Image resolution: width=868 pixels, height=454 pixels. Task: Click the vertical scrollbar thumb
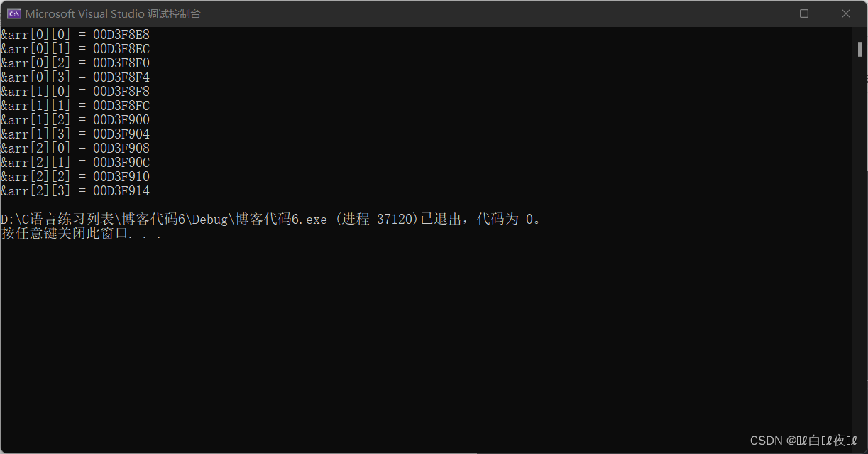[859, 49]
